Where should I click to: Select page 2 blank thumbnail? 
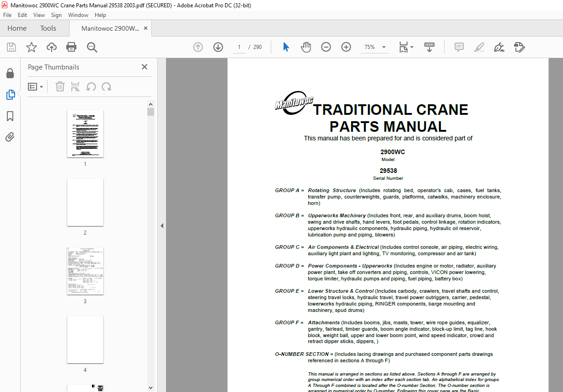85,202
